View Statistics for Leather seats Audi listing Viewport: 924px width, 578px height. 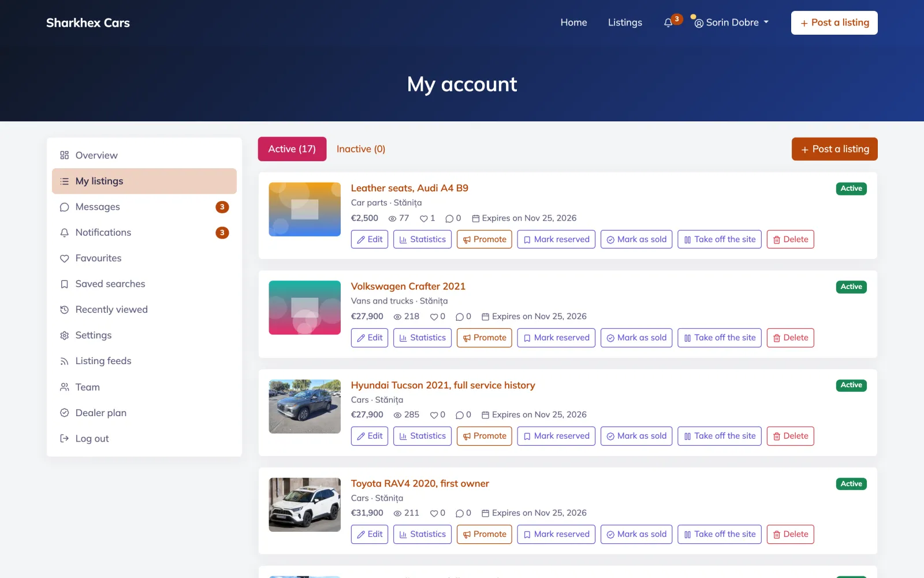(422, 239)
